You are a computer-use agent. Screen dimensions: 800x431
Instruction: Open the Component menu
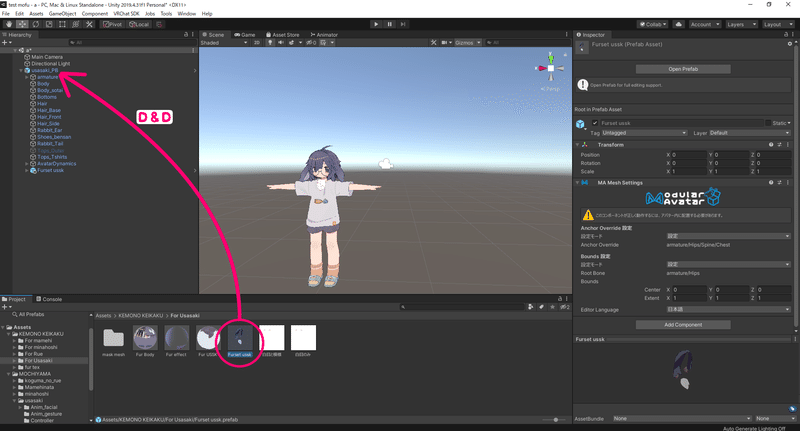(94, 14)
